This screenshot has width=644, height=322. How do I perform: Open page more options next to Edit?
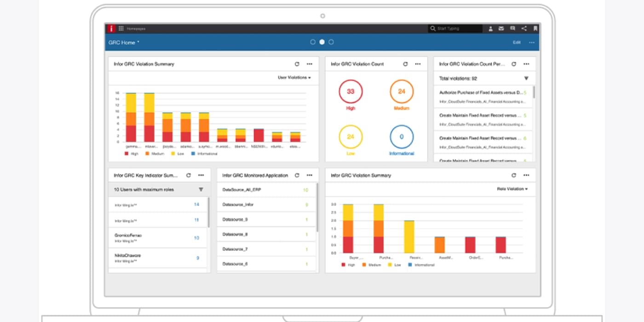(x=532, y=42)
